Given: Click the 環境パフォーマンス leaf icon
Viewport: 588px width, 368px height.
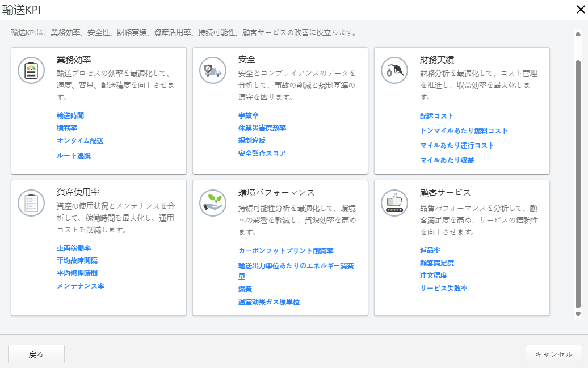Looking at the screenshot, I should [212, 203].
